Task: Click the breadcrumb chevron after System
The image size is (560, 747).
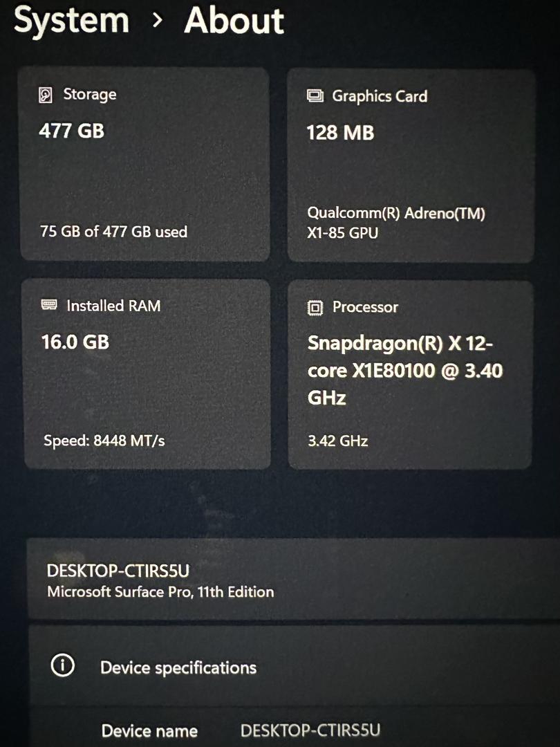Action: [157, 21]
